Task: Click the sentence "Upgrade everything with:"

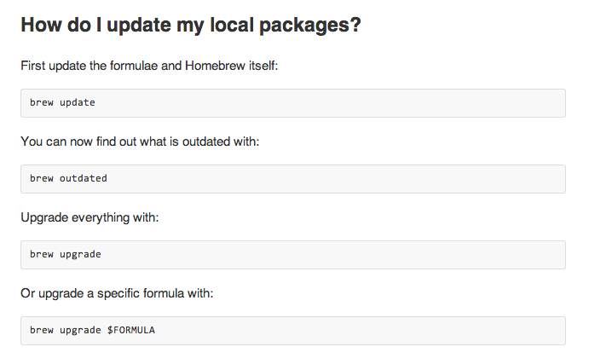Action: click(x=90, y=217)
